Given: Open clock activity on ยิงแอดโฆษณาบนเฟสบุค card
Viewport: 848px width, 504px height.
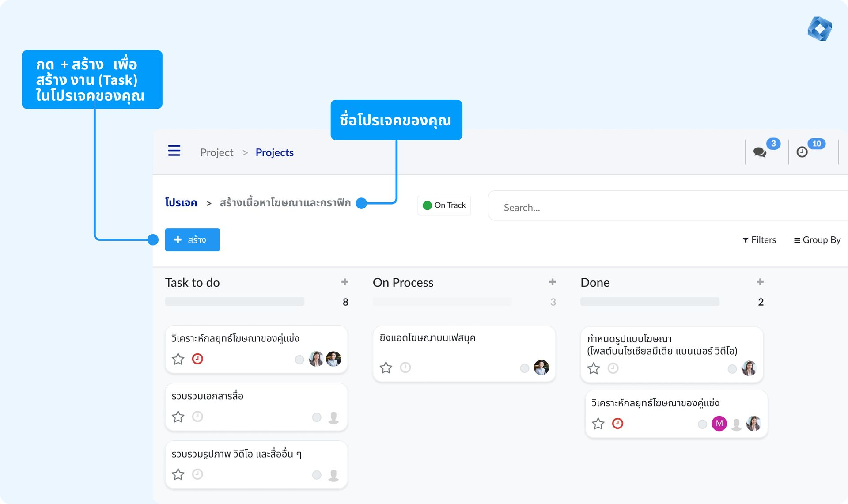Looking at the screenshot, I should (405, 368).
